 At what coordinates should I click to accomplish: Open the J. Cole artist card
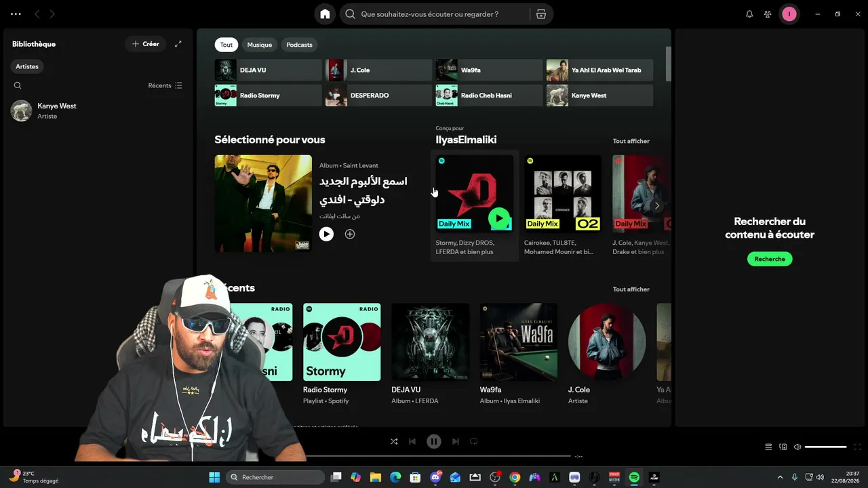click(x=607, y=354)
